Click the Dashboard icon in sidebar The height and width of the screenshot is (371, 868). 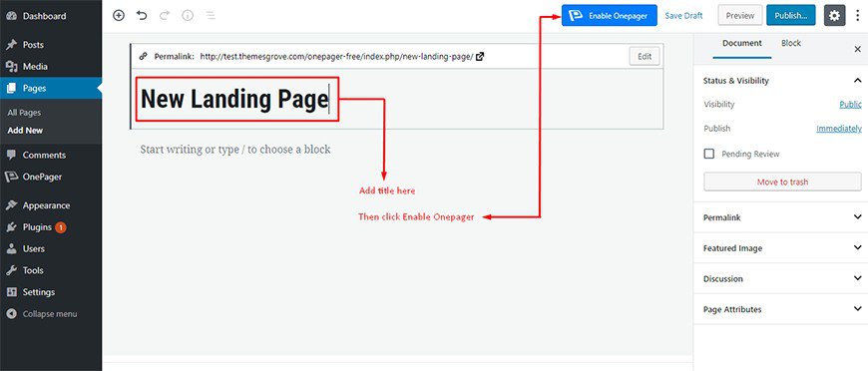click(11, 16)
